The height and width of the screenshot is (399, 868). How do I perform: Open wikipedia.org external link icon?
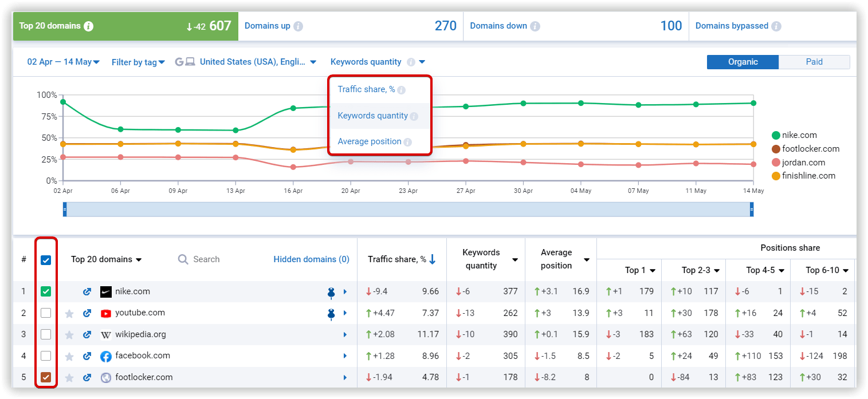click(87, 335)
